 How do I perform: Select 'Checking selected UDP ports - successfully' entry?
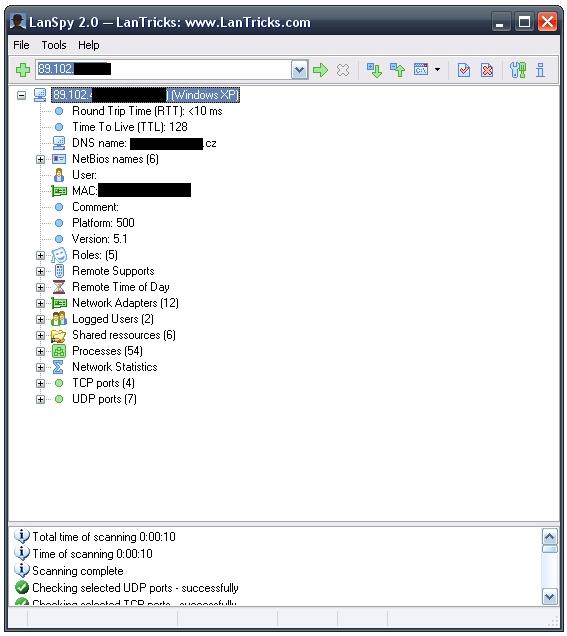point(135,588)
